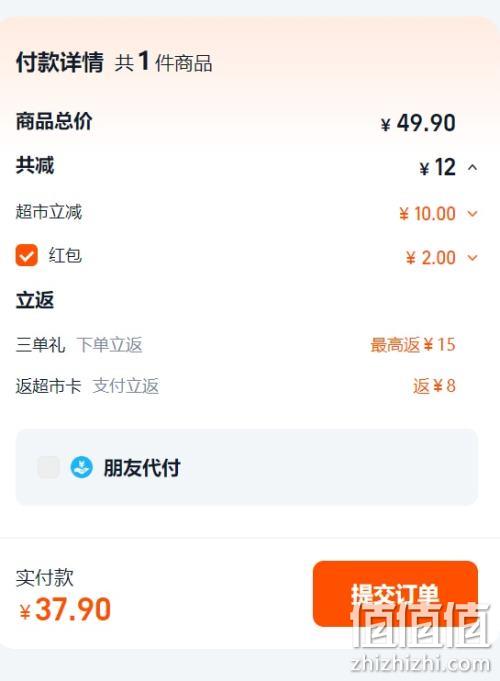Image resolution: width=500 pixels, height=681 pixels.
Task: Select the 三单礼 下单立返 row
Action: (236, 345)
